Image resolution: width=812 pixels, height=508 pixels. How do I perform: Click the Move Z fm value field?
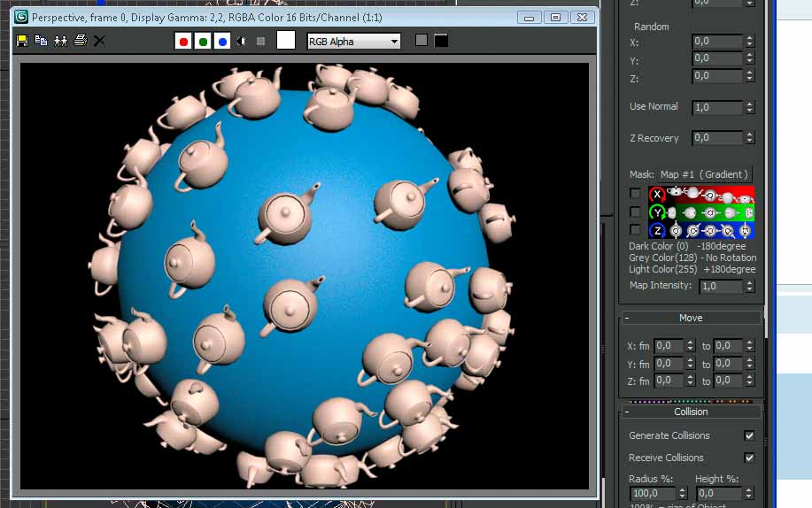tap(669, 381)
